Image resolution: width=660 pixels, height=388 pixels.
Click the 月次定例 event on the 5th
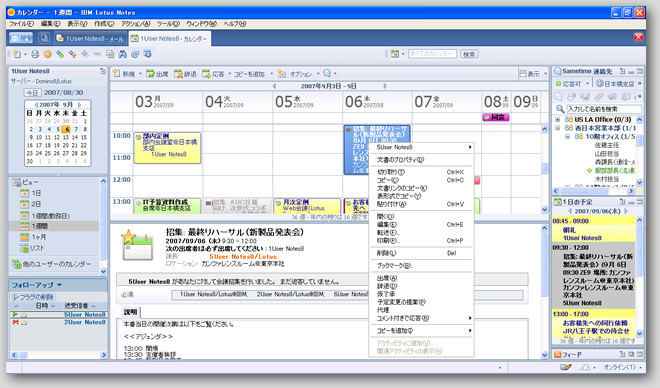307,205
